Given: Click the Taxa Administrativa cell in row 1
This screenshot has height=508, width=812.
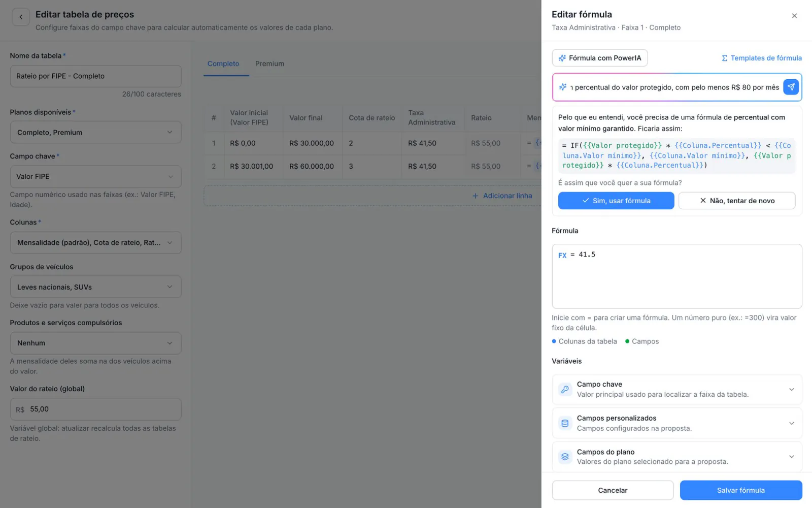Looking at the screenshot, I should click(433, 143).
